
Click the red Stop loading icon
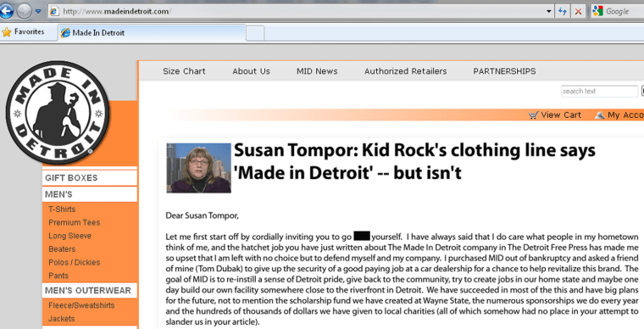[578, 12]
